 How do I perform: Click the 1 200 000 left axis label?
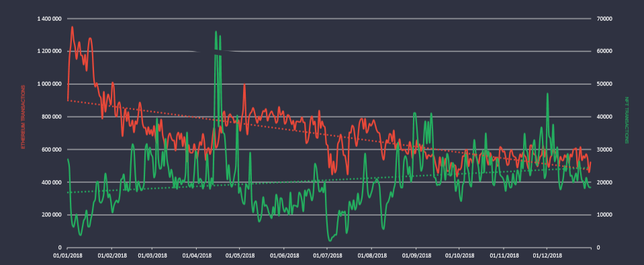tap(50, 51)
